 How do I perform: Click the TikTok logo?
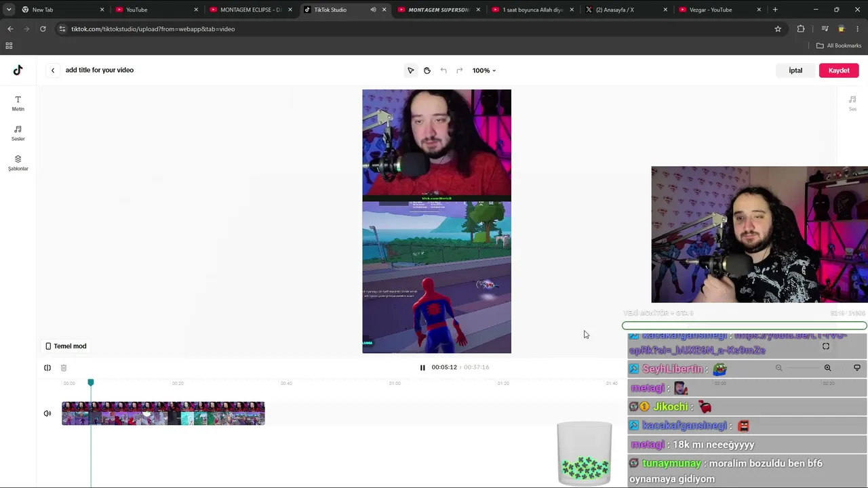[x=18, y=70]
